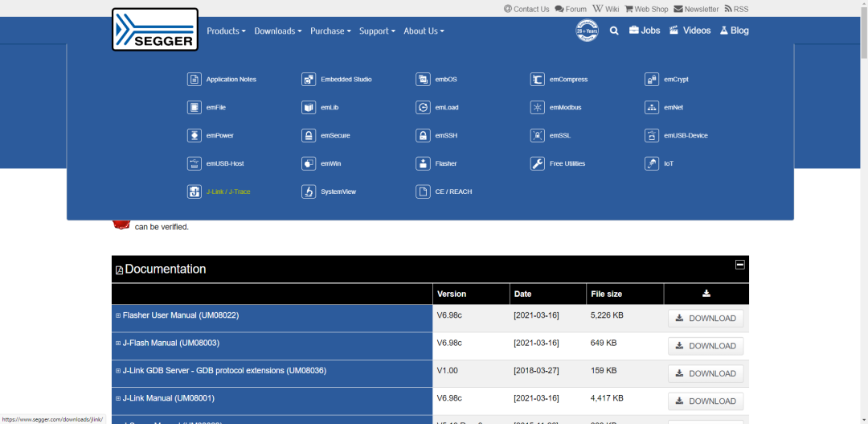
Task: Click the SEGGER logo
Action: point(155,30)
